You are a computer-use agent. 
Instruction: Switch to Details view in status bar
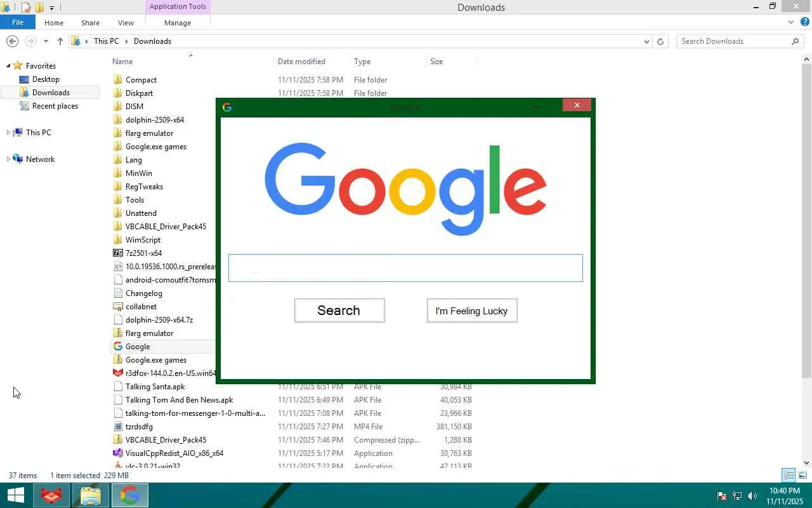[x=789, y=475]
